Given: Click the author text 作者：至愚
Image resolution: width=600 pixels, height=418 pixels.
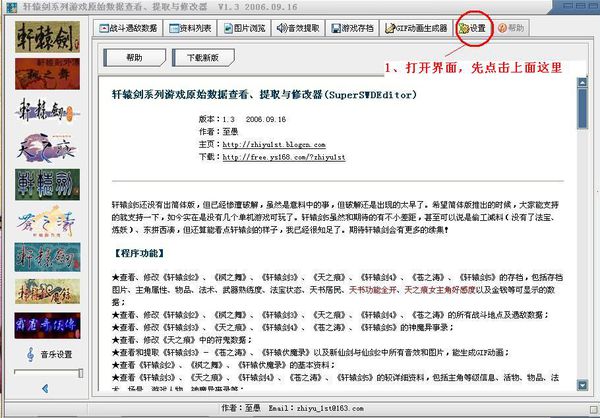Looking at the screenshot, I should (x=218, y=132).
